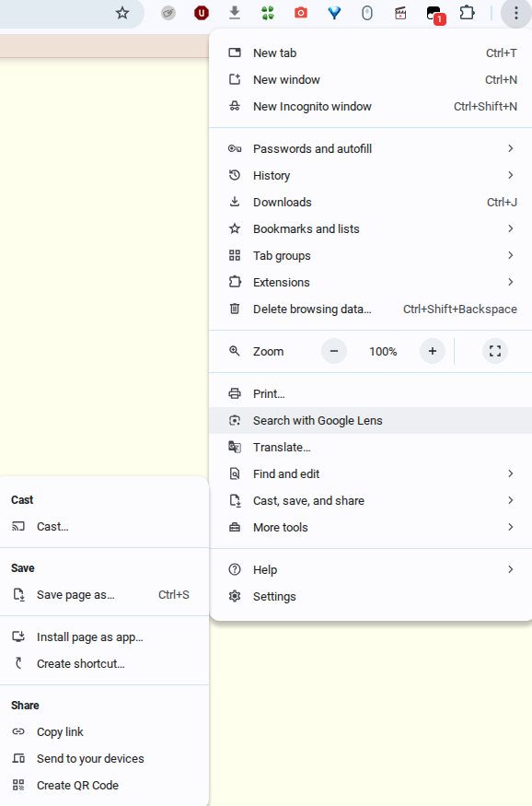This screenshot has width=532, height=806.
Task: Click the Ctrl+S shortcut text
Action: [x=174, y=595]
